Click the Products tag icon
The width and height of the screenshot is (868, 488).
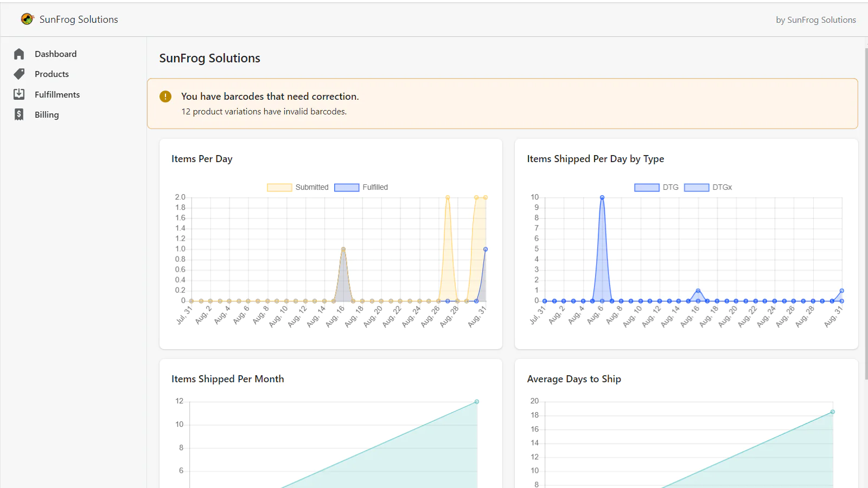(x=18, y=74)
